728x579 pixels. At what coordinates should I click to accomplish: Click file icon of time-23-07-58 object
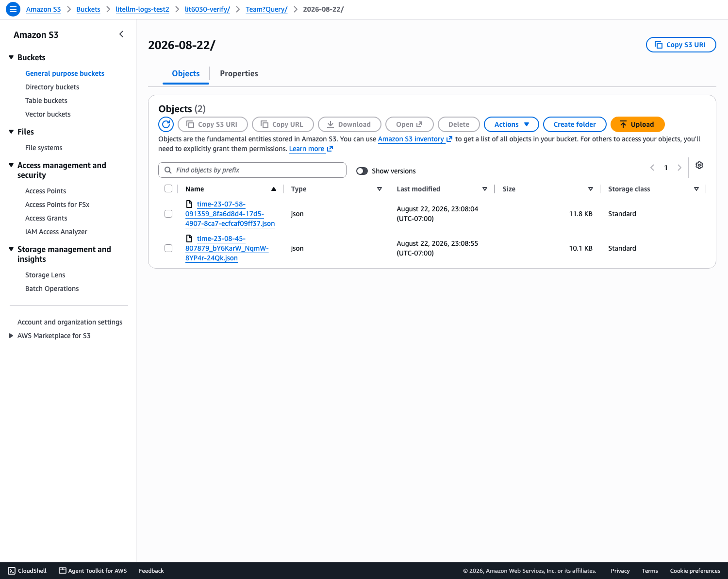pyautogui.click(x=189, y=204)
